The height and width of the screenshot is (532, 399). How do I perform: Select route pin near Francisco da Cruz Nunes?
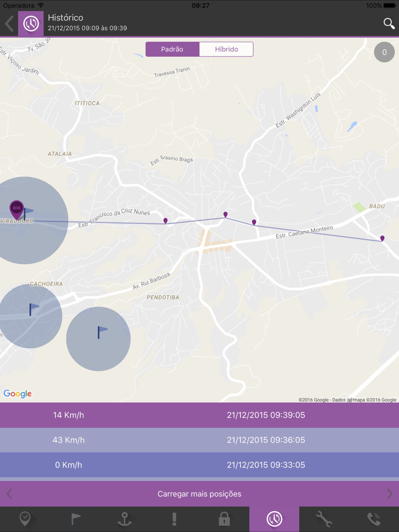pos(166,221)
